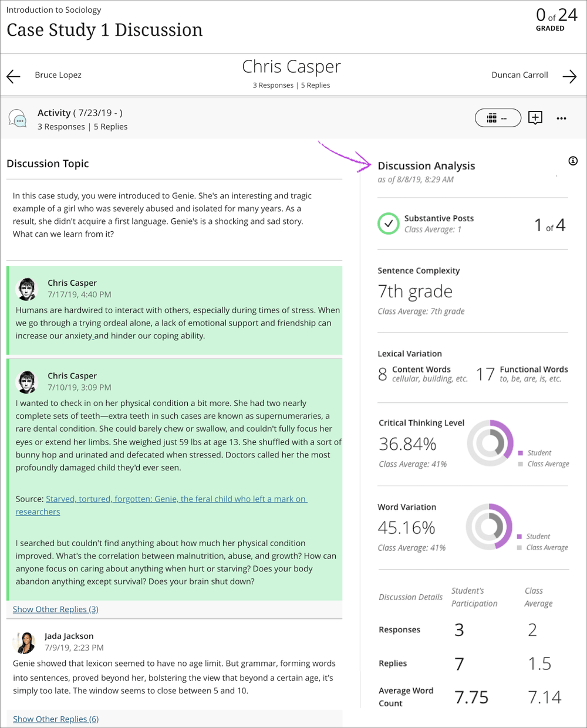The height and width of the screenshot is (728, 587).
Task: Click Jada Jackson's avatar
Action: click(x=25, y=642)
